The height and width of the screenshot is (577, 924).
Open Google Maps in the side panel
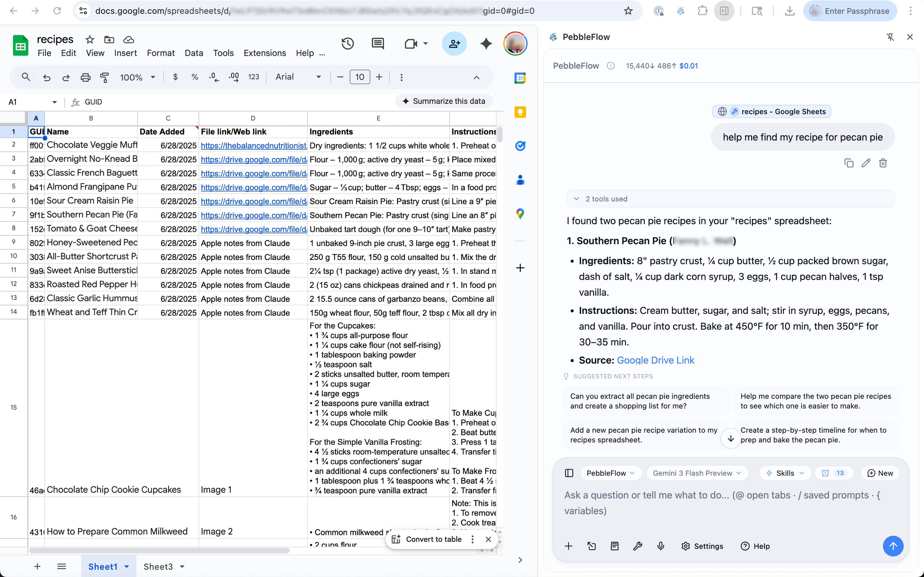pyautogui.click(x=520, y=214)
